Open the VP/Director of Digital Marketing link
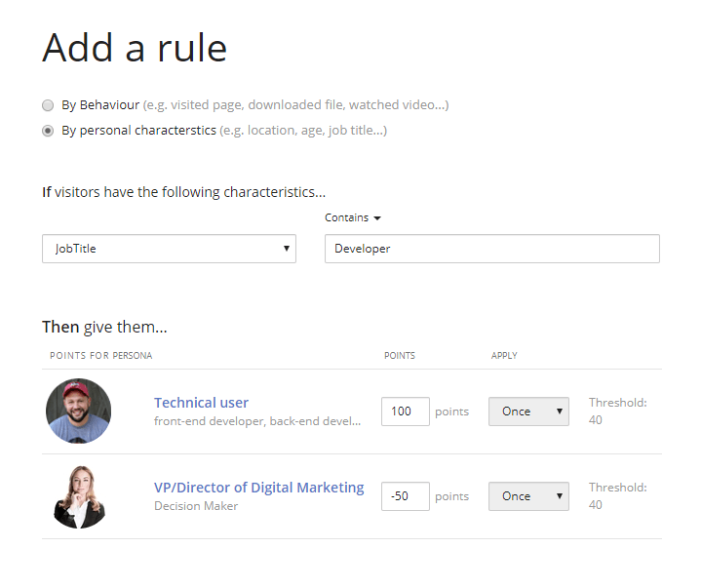Viewport: 702px width, 588px height. 258,488
